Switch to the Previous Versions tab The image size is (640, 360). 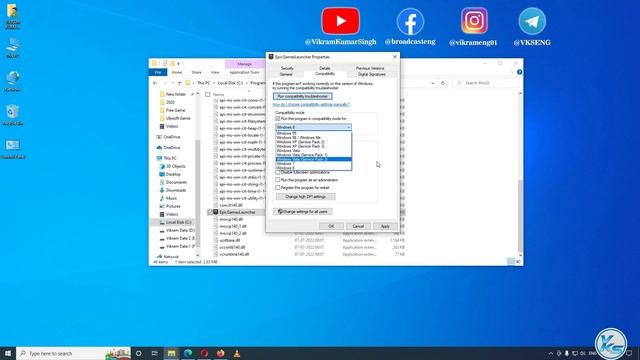[x=370, y=68]
